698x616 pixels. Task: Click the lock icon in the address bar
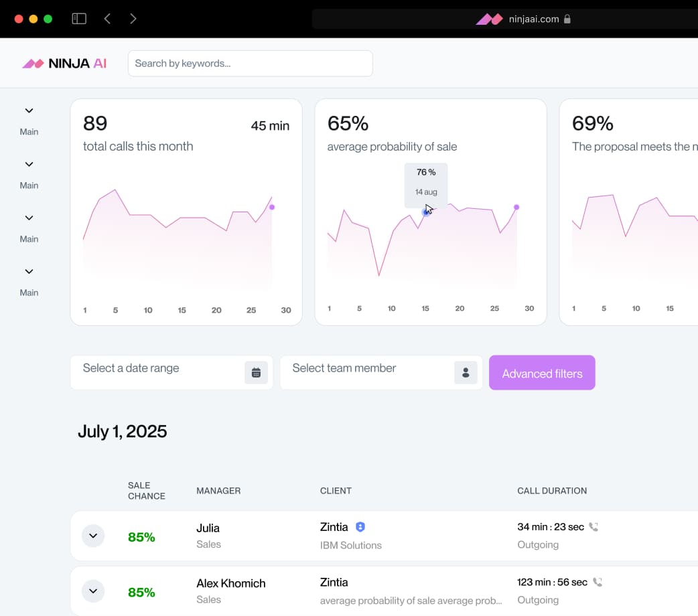coord(567,19)
